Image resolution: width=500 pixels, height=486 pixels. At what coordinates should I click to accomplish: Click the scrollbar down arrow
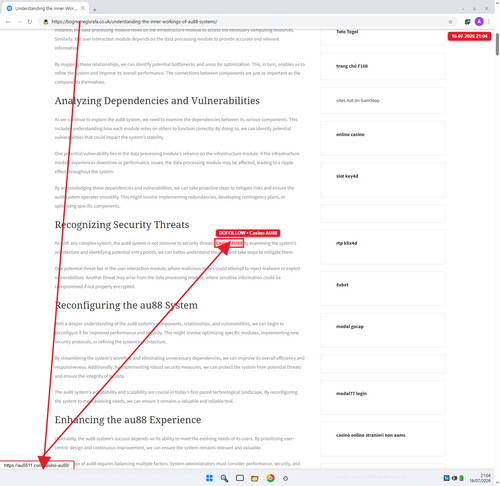pyautogui.click(x=497, y=482)
